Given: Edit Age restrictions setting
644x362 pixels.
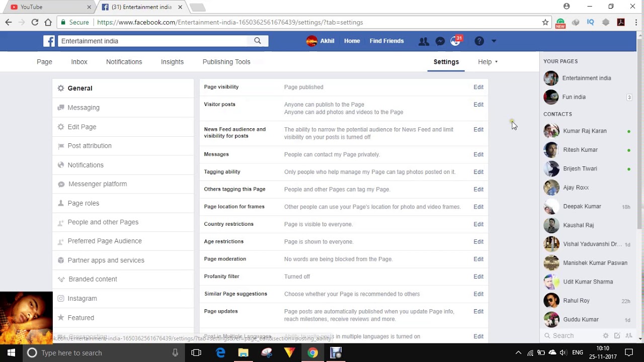Looking at the screenshot, I should coord(478,242).
